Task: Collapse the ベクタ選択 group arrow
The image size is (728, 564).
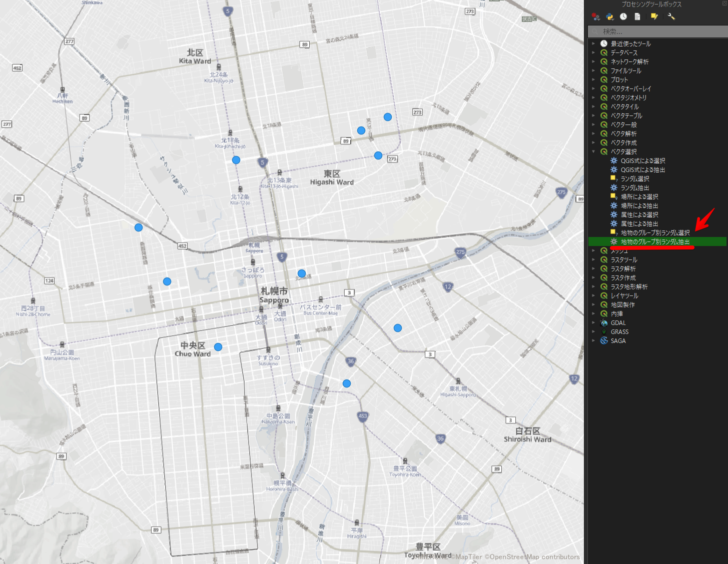Action: pos(593,152)
